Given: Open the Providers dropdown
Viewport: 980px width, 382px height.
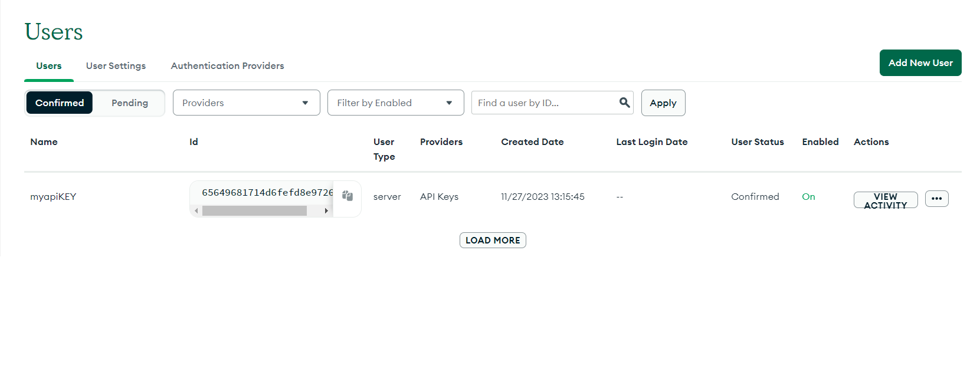Looking at the screenshot, I should (x=246, y=103).
